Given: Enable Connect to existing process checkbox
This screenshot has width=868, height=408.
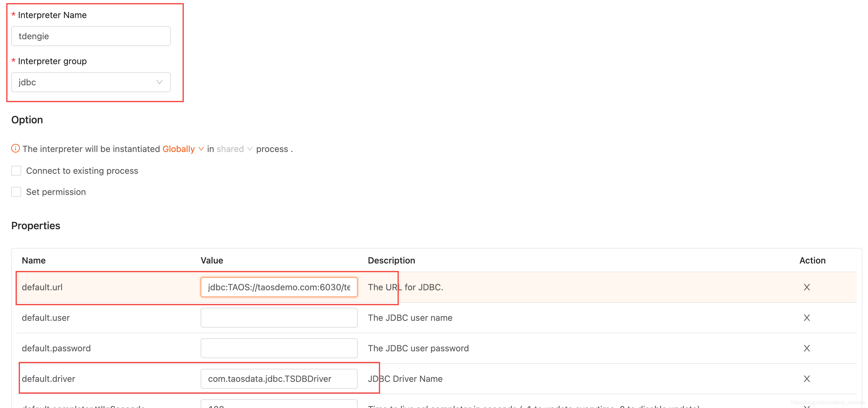Looking at the screenshot, I should tap(16, 171).
